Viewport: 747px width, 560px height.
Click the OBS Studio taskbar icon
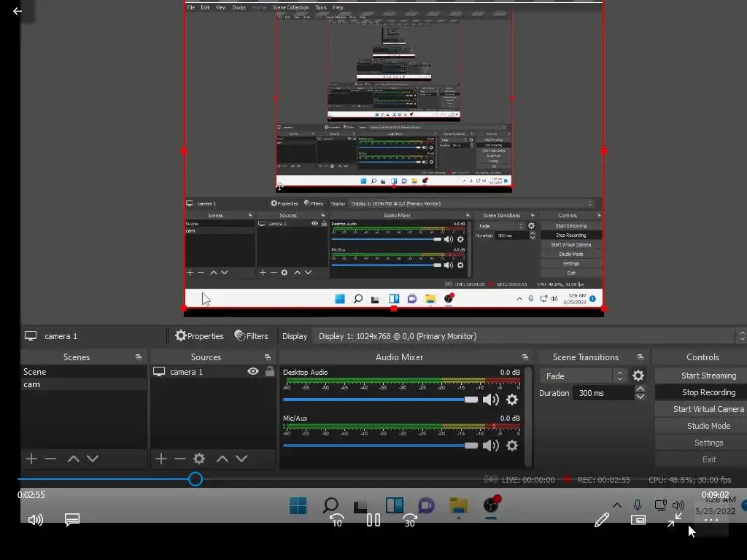coord(491,505)
